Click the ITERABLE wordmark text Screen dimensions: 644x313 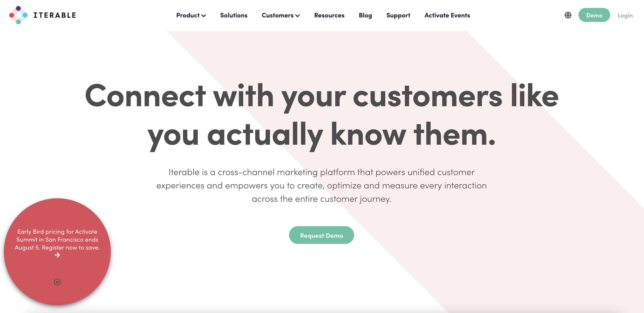(x=55, y=15)
